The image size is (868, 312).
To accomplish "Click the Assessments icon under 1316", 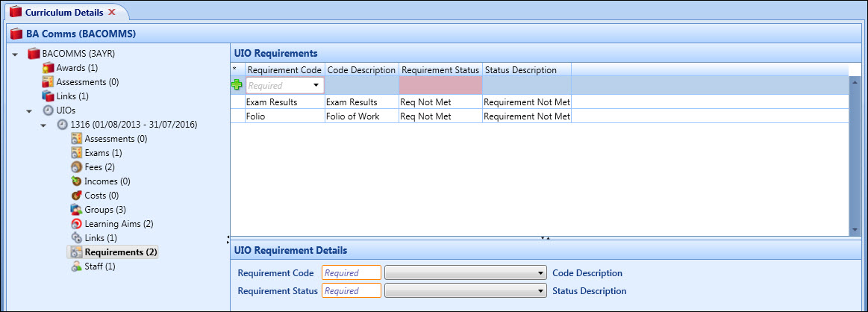I will 76,139.
